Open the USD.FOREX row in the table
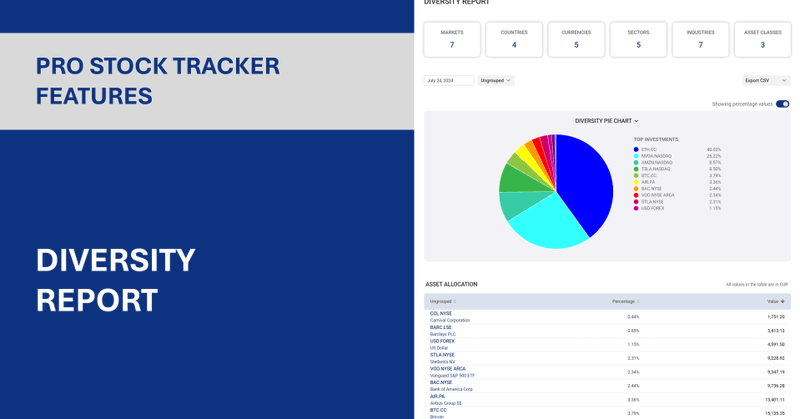The height and width of the screenshot is (419, 800). (x=607, y=344)
